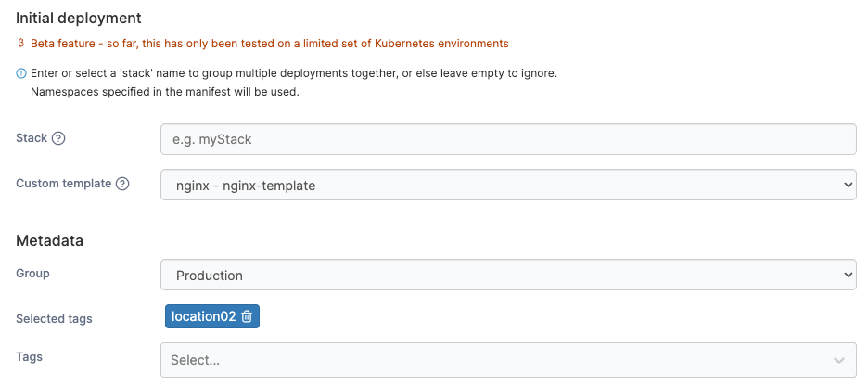The height and width of the screenshot is (385, 868).
Task: Click the Custom template help icon
Action: coord(122,184)
